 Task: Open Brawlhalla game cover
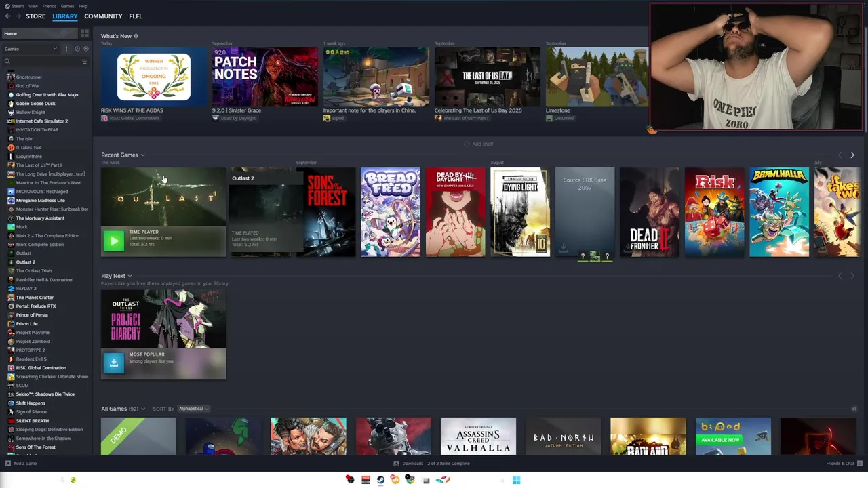[x=779, y=212]
